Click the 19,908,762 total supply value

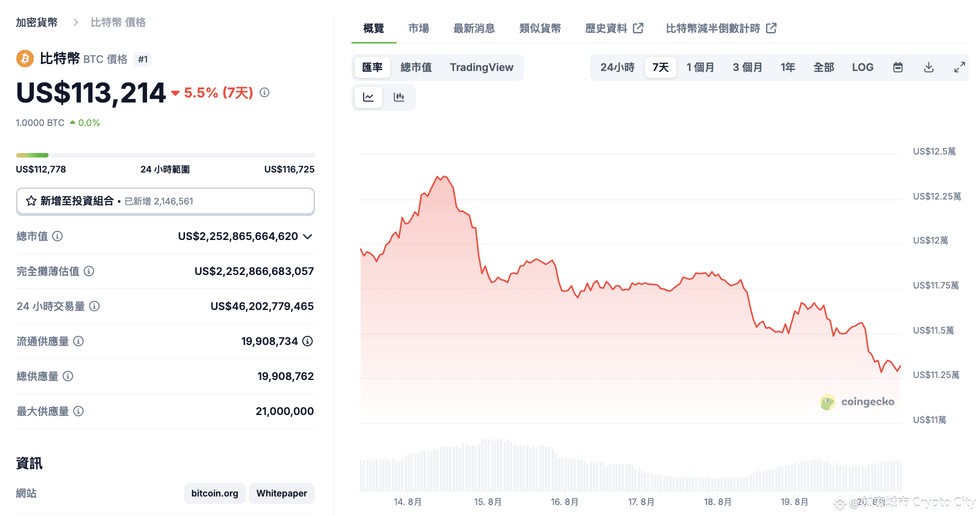pyautogui.click(x=285, y=376)
